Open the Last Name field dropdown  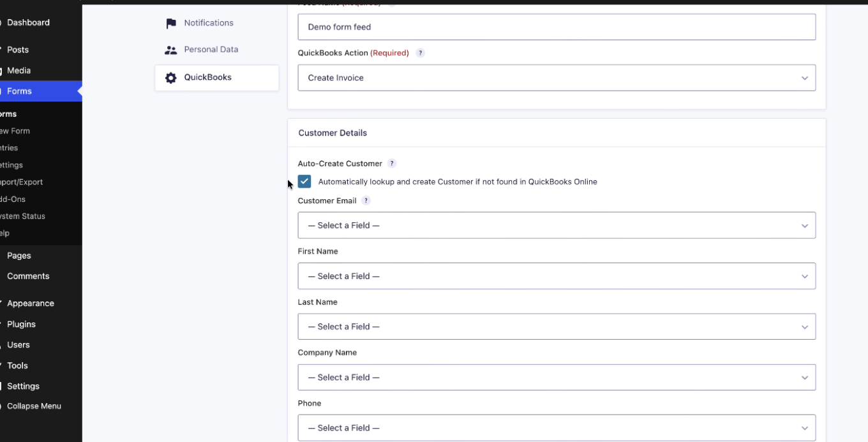557,326
